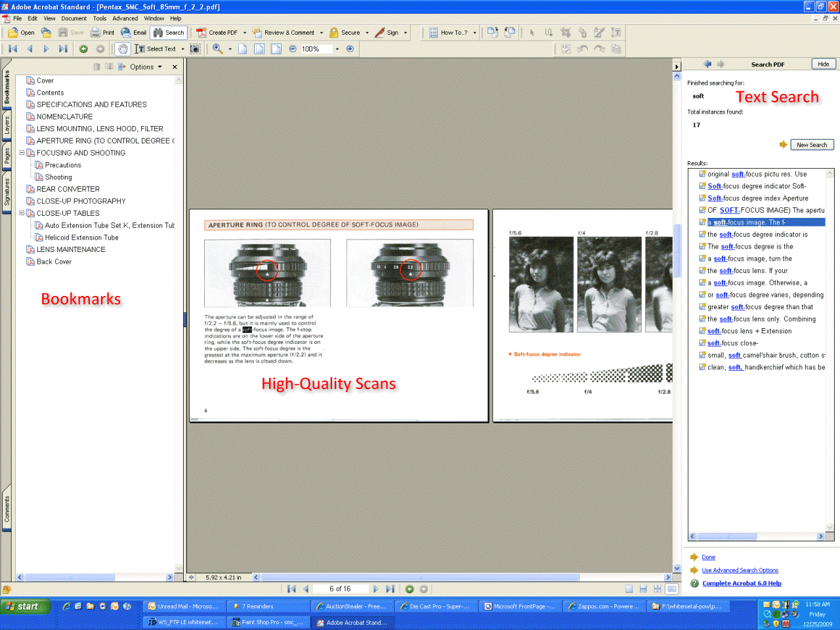Click the Print toolbar icon
Viewport: 840px width, 630px height.
point(102,32)
